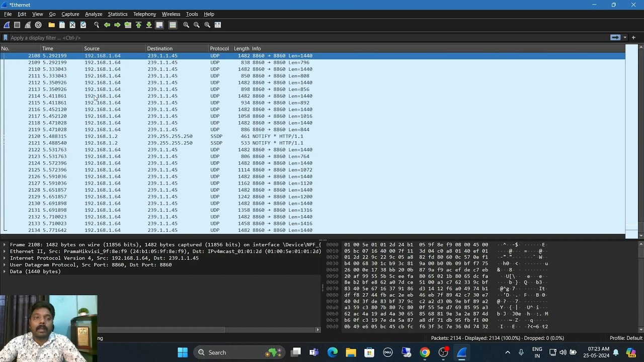Open the Telephony menu

click(144, 14)
